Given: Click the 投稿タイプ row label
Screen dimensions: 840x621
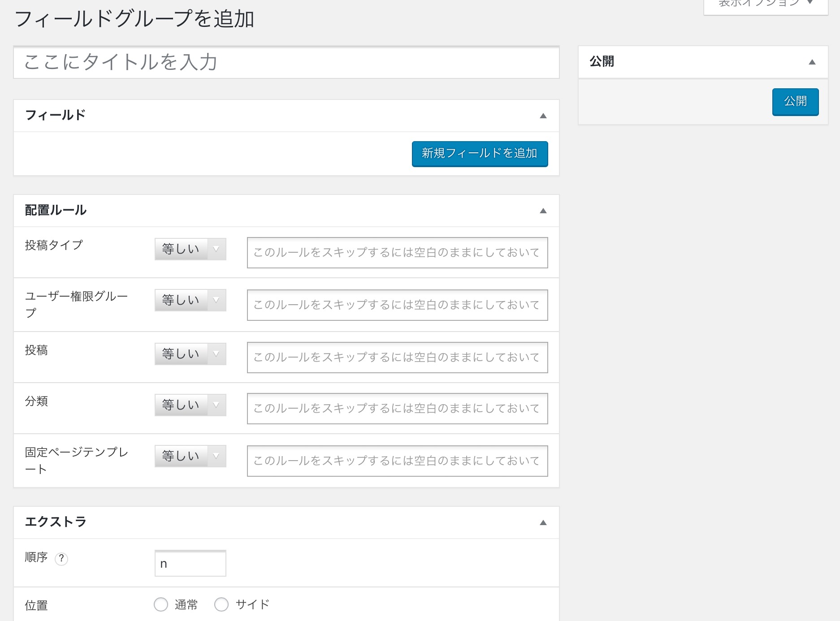Looking at the screenshot, I should tap(54, 245).
